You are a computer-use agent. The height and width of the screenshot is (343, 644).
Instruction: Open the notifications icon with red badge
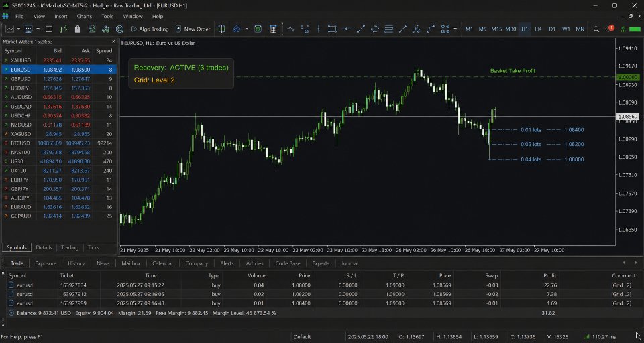click(610, 29)
